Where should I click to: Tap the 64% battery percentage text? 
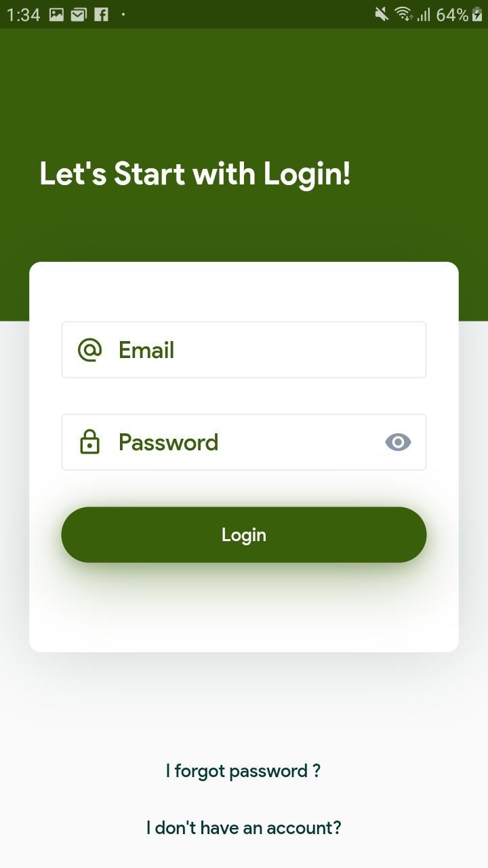click(x=452, y=14)
